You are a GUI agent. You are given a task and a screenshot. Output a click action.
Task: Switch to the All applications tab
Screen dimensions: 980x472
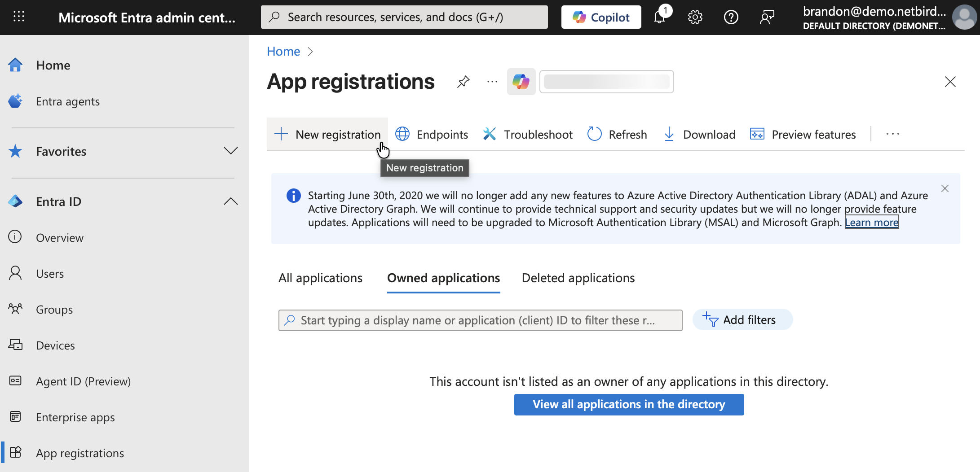click(x=320, y=278)
